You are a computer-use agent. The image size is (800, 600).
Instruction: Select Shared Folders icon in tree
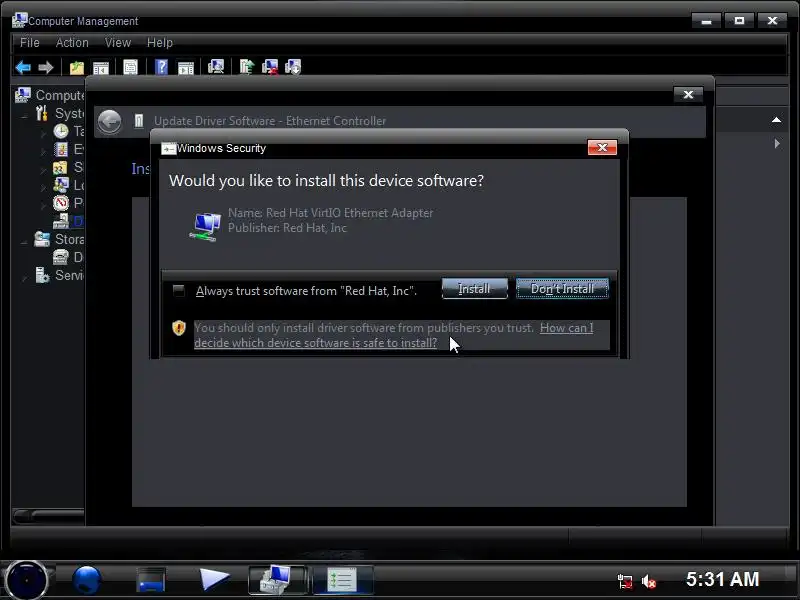click(x=61, y=167)
